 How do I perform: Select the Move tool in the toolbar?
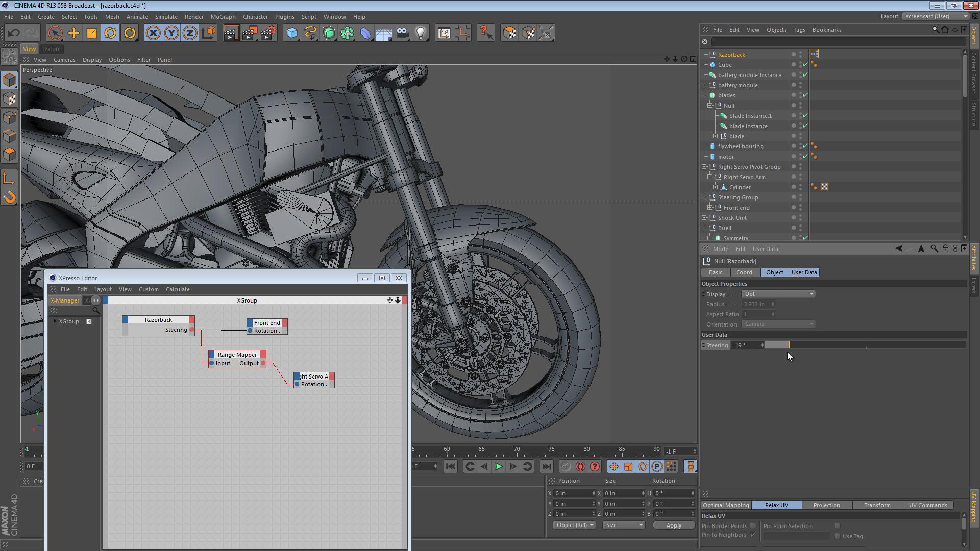pos(73,33)
